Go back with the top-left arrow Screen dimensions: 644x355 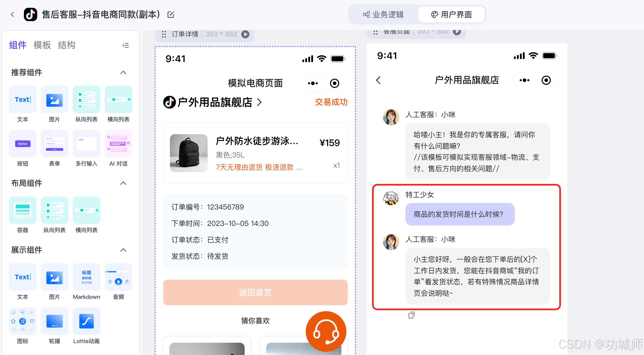[13, 14]
